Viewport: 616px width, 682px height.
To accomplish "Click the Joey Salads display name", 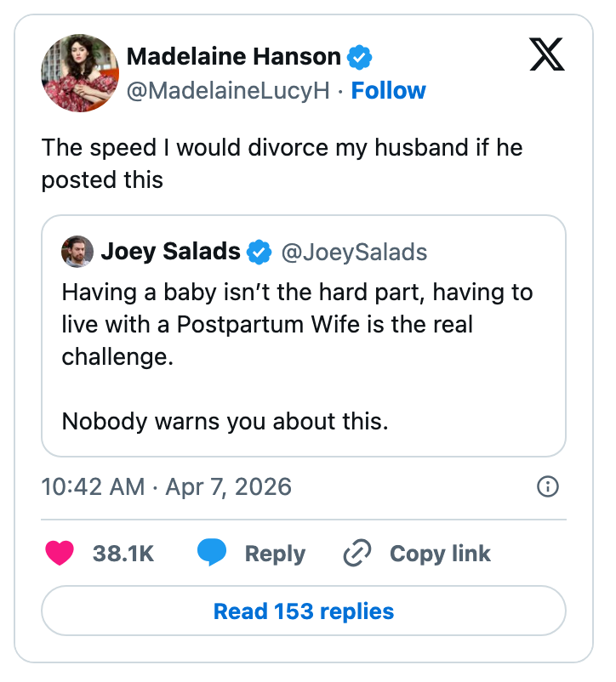I will [x=170, y=252].
